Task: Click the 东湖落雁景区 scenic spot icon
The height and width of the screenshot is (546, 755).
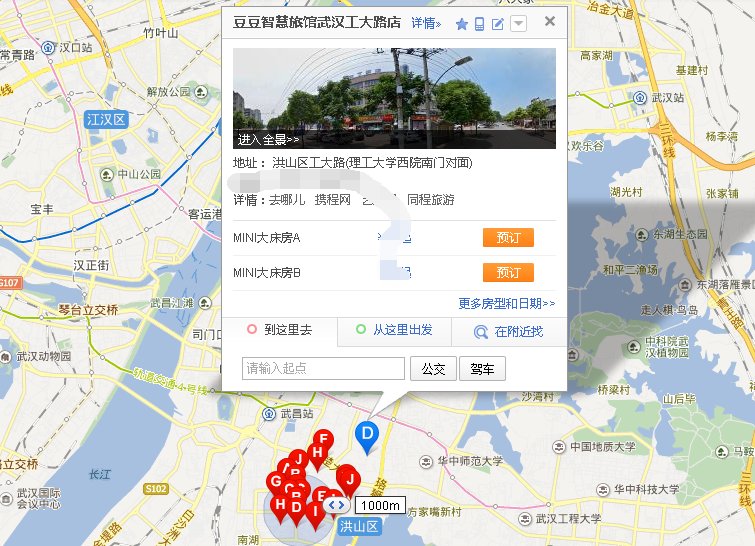Action: click(x=685, y=285)
